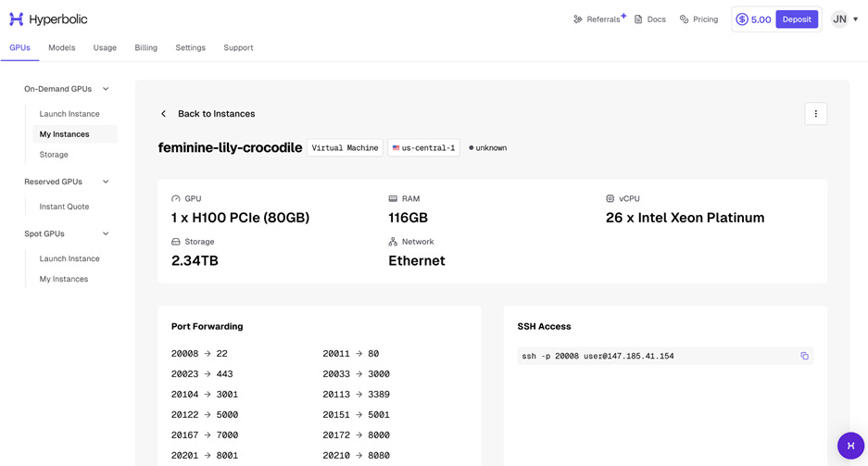
Task: Open Storage in the sidebar
Action: [x=54, y=155]
